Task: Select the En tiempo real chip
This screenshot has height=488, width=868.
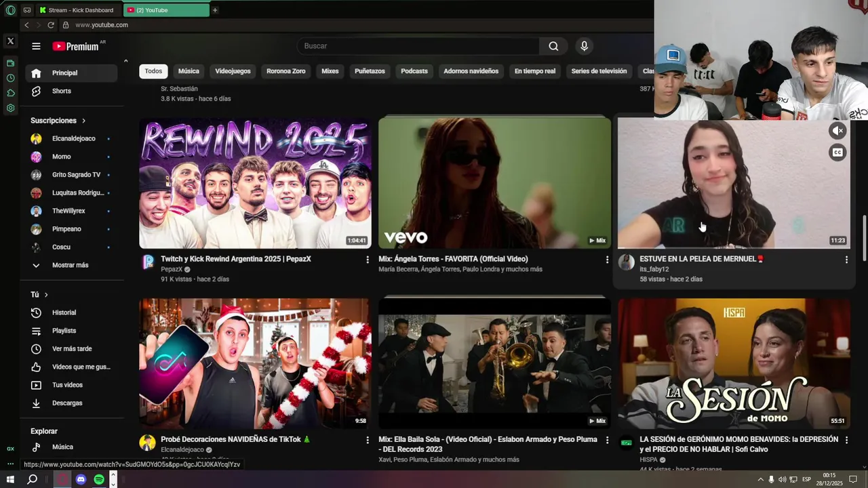Action: click(535, 71)
